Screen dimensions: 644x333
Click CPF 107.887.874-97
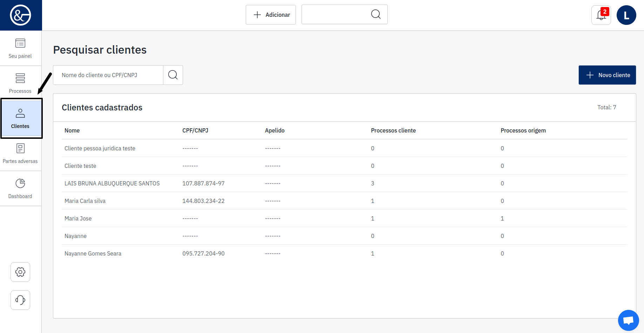point(203,183)
